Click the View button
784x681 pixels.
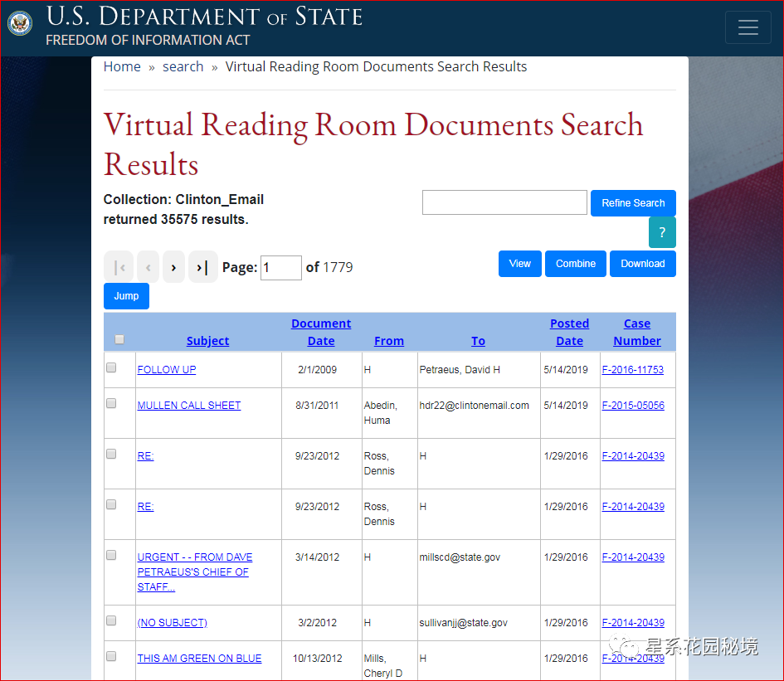[520, 264]
